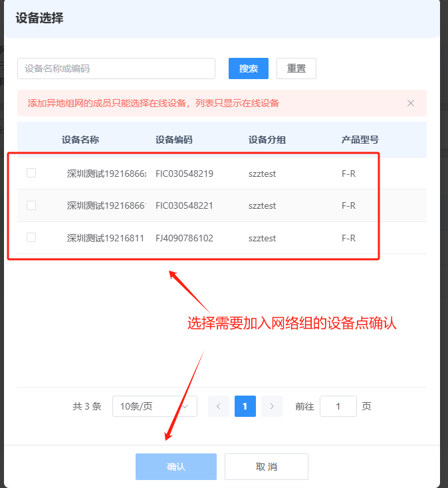
Task: Click the 设备名称 column header
Action: tap(80, 140)
